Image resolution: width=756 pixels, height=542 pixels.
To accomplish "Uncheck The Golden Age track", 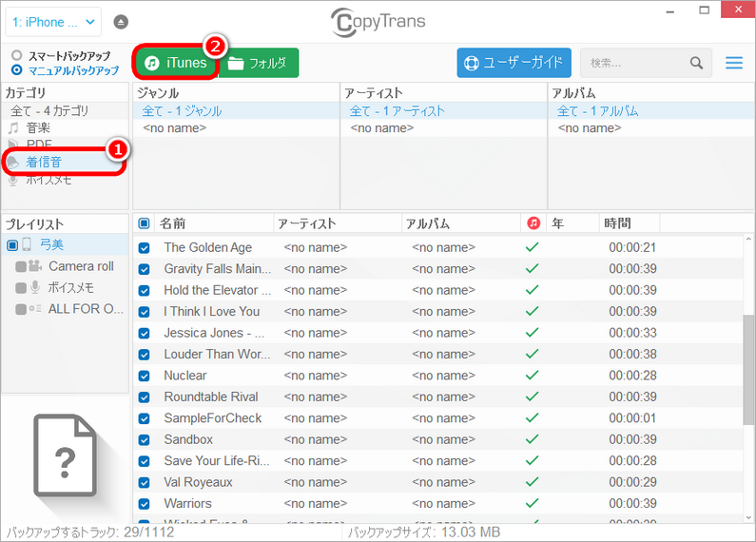I will [x=144, y=248].
